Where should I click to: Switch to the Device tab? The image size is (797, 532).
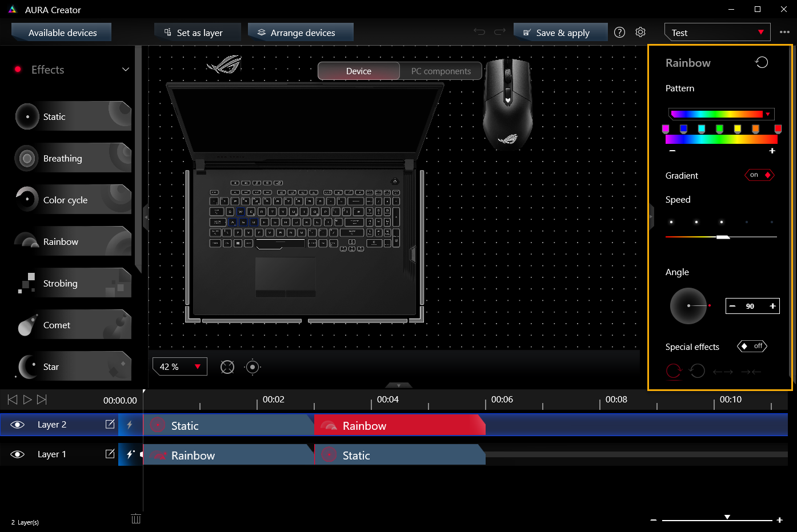point(359,71)
